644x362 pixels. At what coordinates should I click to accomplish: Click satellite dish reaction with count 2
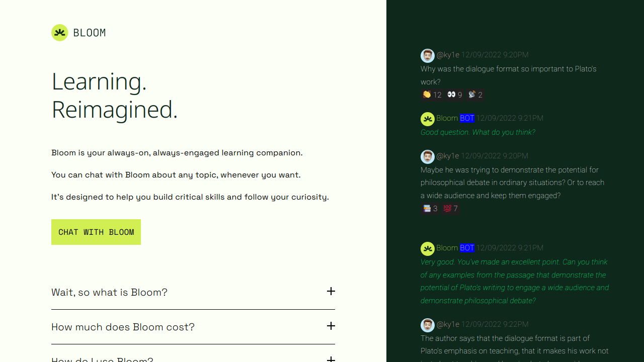[x=475, y=95]
